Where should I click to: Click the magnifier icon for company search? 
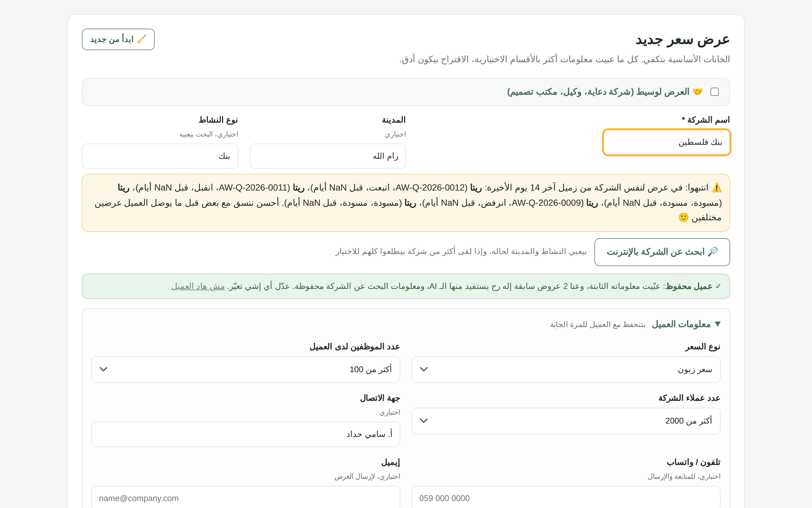coord(713,252)
